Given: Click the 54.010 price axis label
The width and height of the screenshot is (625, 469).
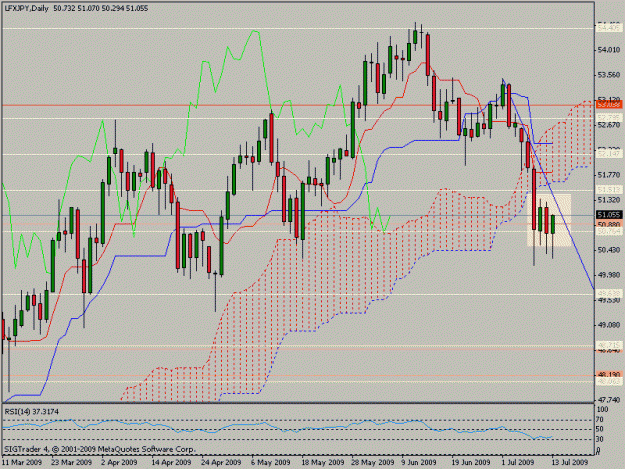Looking at the screenshot, I should click(x=609, y=50).
